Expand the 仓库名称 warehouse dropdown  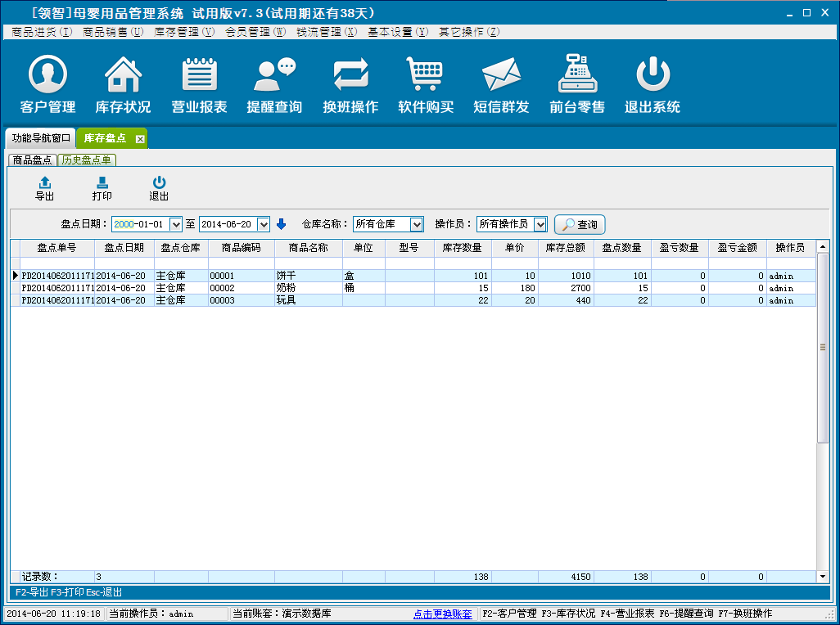coord(417,224)
